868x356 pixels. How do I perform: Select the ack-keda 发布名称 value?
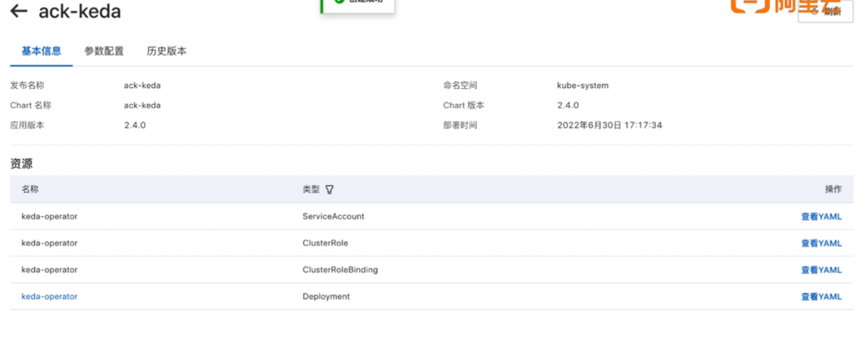(142, 85)
